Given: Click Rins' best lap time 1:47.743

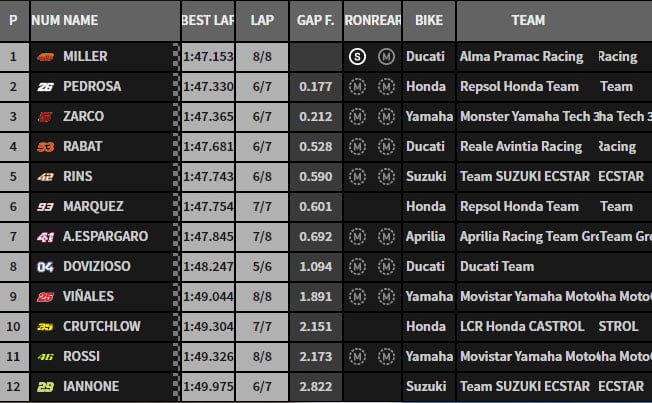Looking at the screenshot, I should 208,177.
